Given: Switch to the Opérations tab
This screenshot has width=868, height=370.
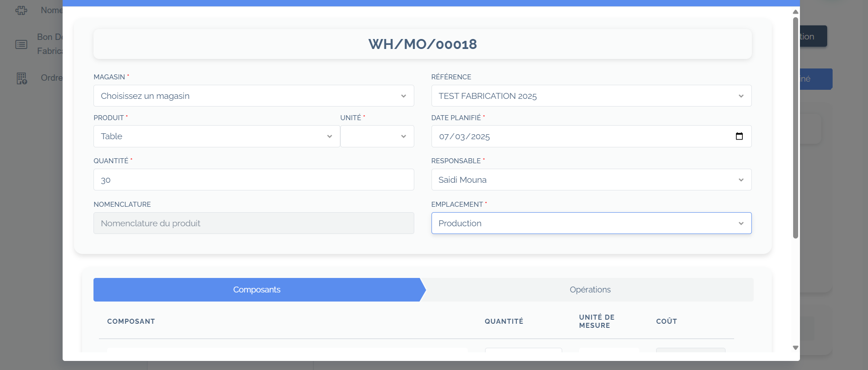Looking at the screenshot, I should pos(590,290).
